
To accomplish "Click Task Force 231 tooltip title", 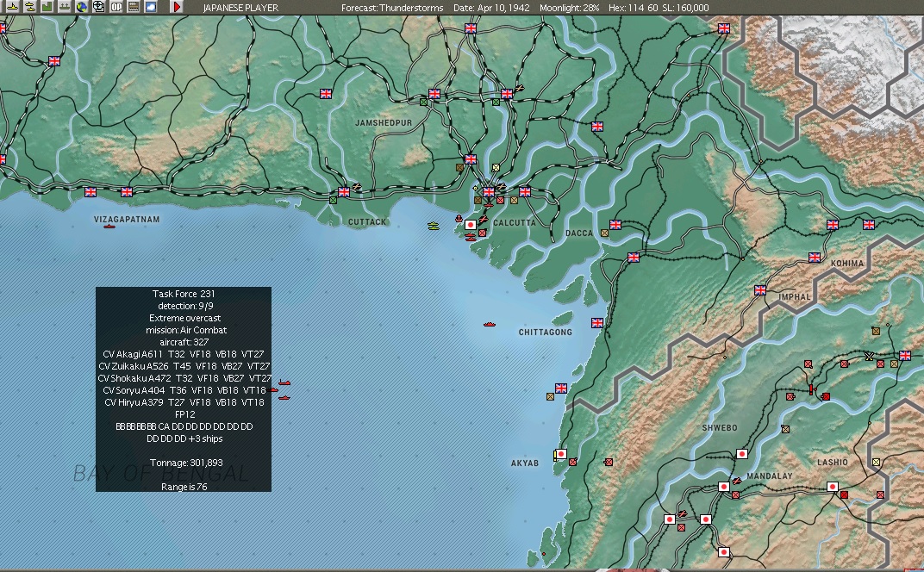I will pos(184,294).
